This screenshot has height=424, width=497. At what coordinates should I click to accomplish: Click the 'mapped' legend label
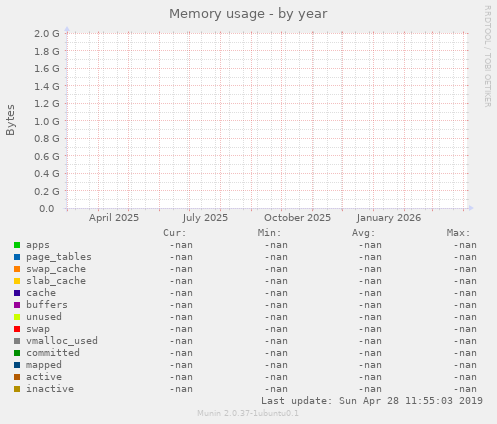[44, 365]
